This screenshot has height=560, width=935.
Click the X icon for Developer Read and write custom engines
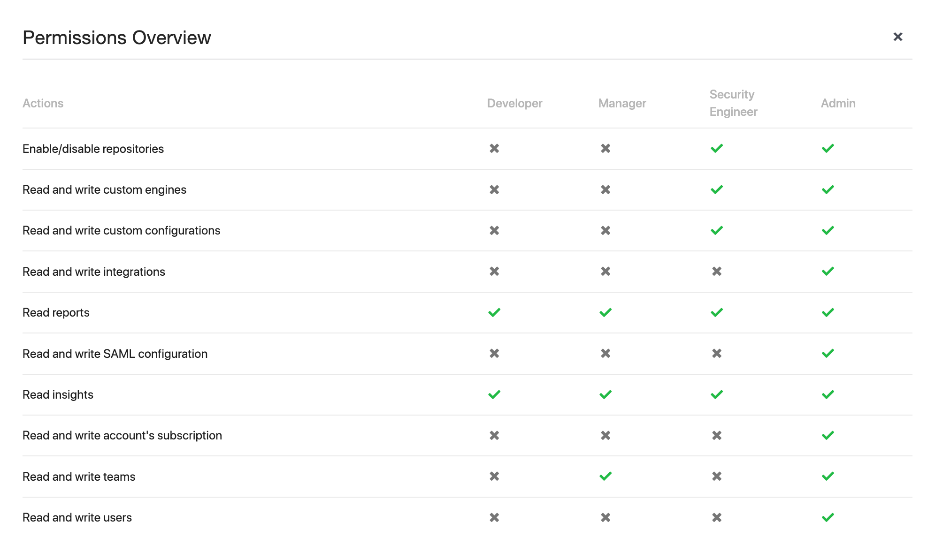pos(494,189)
